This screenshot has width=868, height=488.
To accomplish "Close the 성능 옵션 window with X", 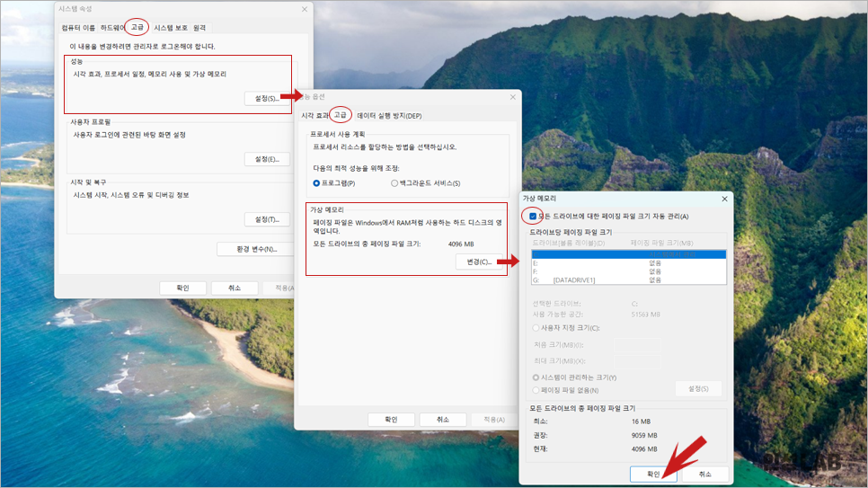I will [512, 97].
